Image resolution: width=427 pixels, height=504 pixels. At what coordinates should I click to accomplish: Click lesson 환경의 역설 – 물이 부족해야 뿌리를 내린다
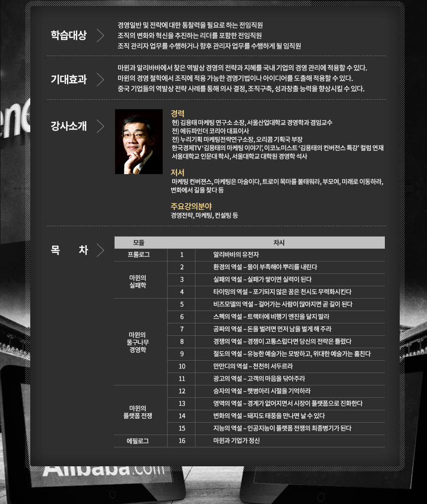point(265,267)
